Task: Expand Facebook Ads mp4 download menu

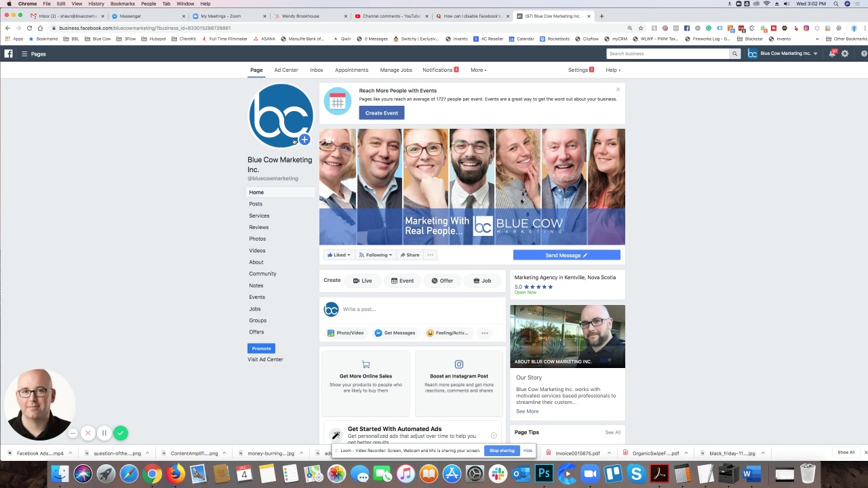Action: [70, 453]
